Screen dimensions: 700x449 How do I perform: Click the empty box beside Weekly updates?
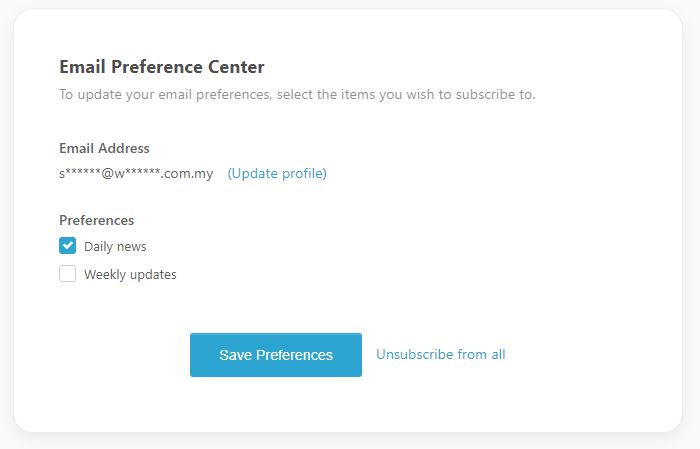[68, 274]
